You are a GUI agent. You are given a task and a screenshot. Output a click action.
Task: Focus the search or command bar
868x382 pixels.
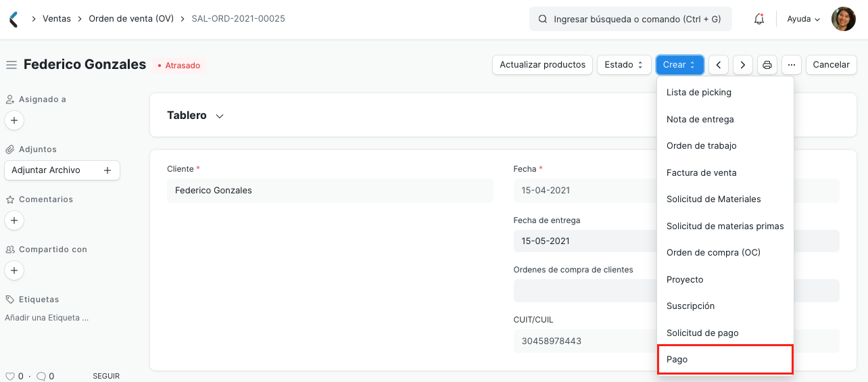pos(630,19)
